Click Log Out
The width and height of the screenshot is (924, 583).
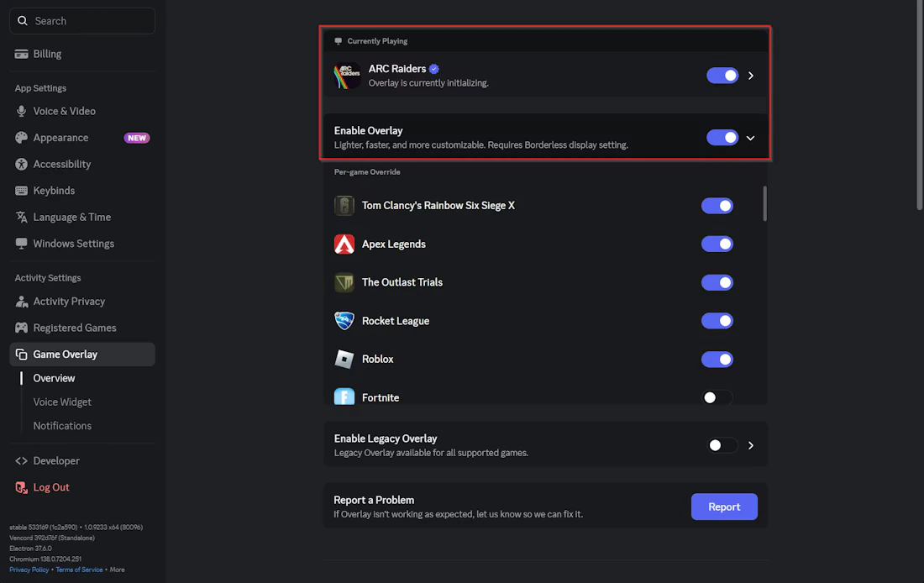coord(82,487)
